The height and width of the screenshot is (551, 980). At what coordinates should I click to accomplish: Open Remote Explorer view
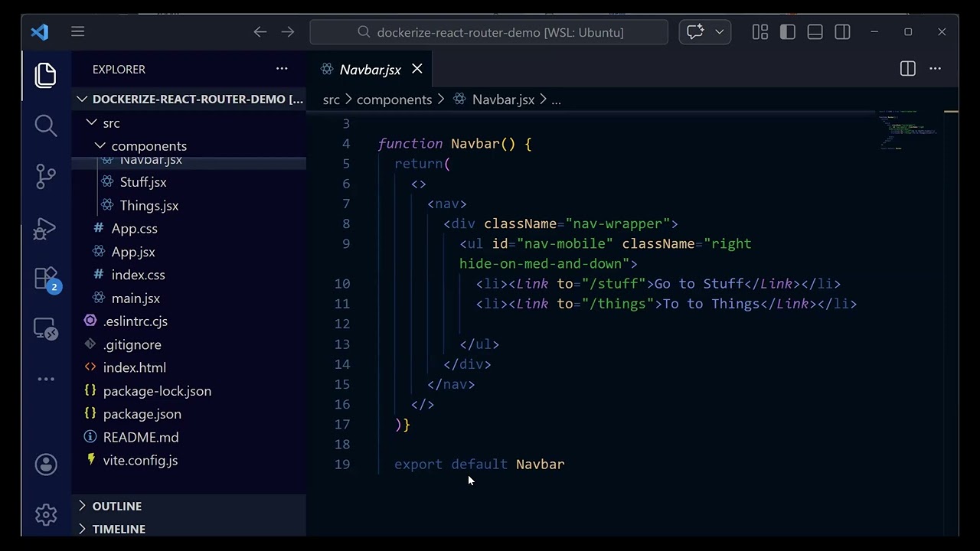click(46, 329)
